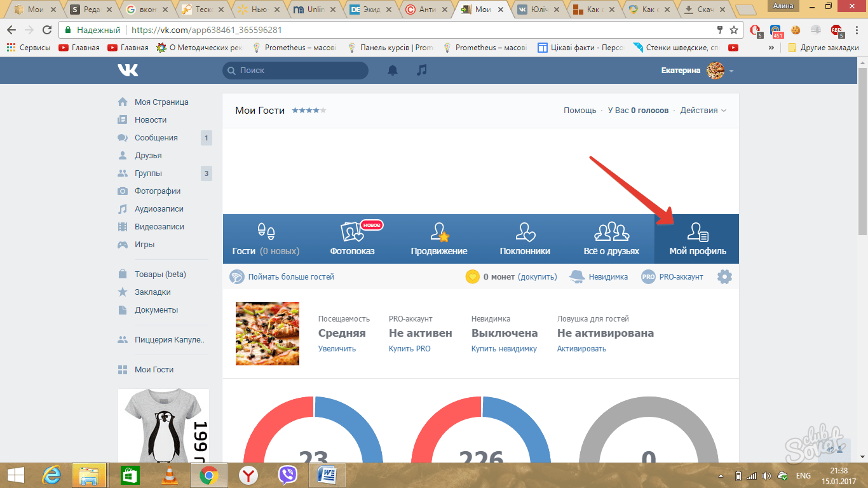Go to Моя Страница via house icon
Viewport: 868px width, 488px height.
123,102
